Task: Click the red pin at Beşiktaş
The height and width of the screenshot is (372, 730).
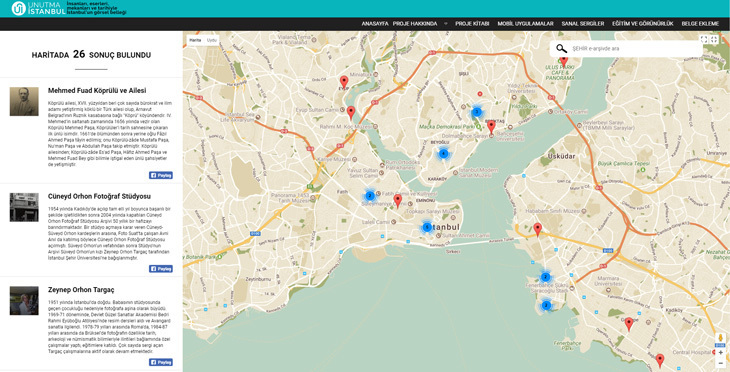Action: [x=491, y=127]
